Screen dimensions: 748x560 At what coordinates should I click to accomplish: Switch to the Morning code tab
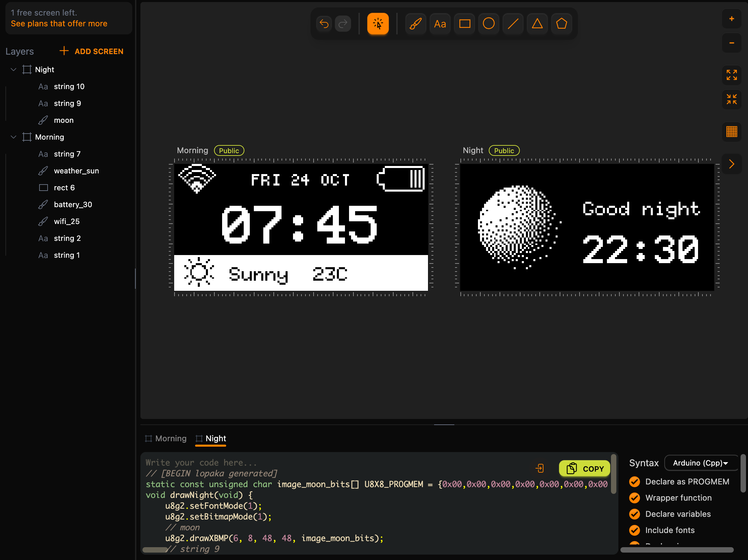click(166, 438)
